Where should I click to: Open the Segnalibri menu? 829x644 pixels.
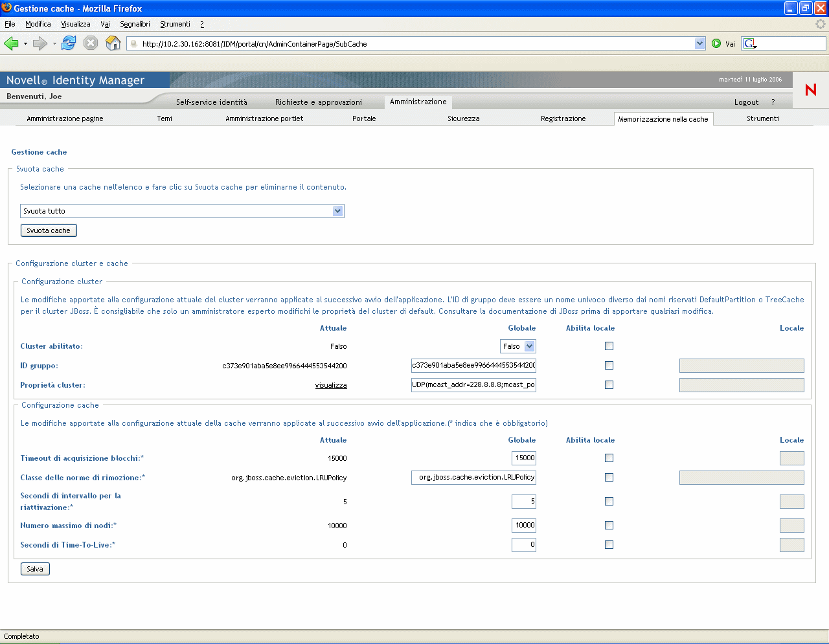135,24
